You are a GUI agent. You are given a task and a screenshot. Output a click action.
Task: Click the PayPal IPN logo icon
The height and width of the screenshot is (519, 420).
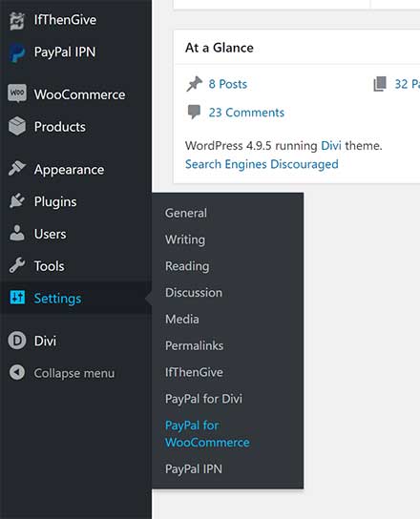point(16,53)
